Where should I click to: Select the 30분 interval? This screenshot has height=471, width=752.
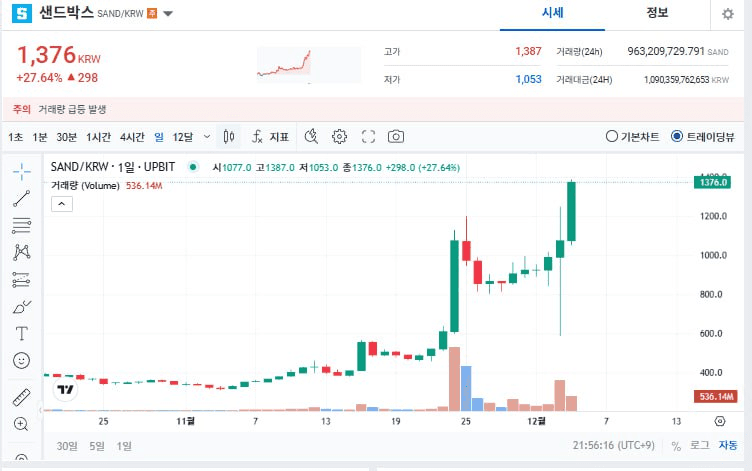tap(66, 137)
